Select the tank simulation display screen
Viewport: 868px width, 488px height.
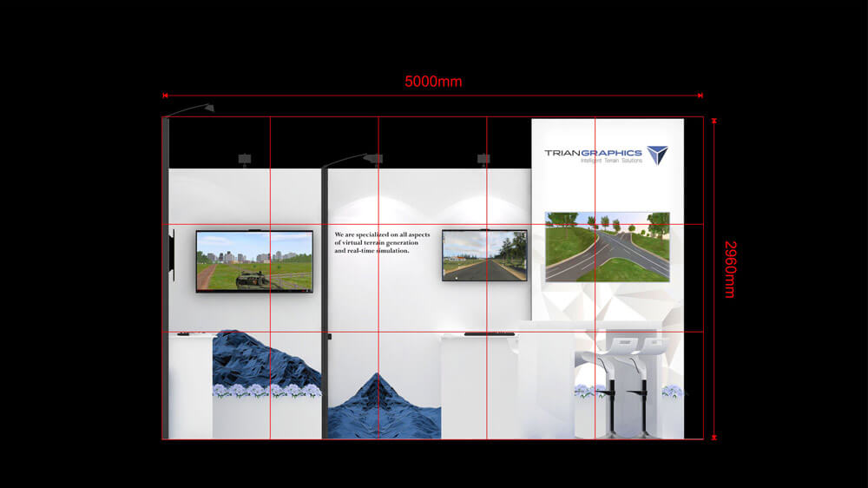(254, 260)
